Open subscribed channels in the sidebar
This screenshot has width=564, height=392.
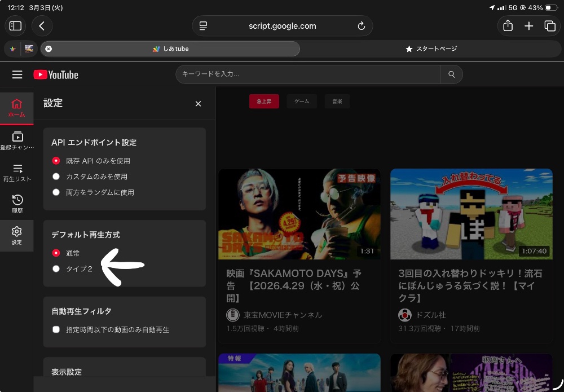(x=17, y=140)
